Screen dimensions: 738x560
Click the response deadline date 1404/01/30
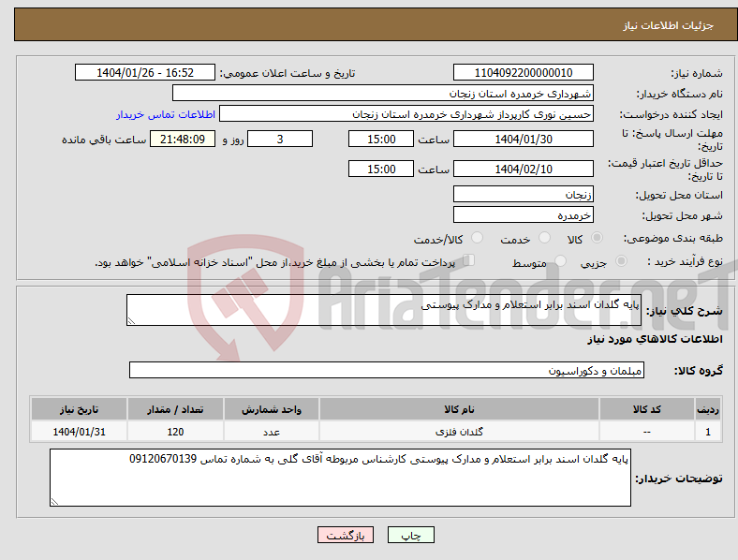524,140
